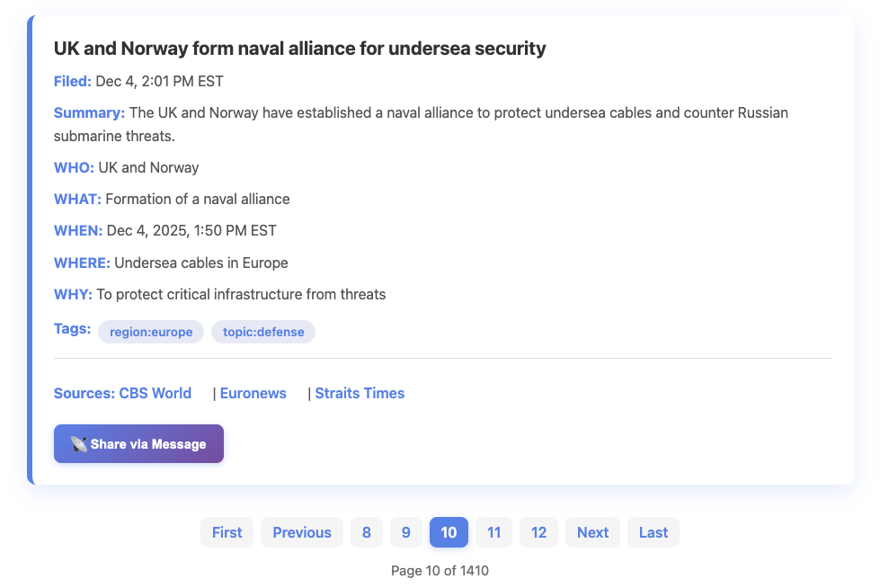Open the Euronews source link

(253, 393)
